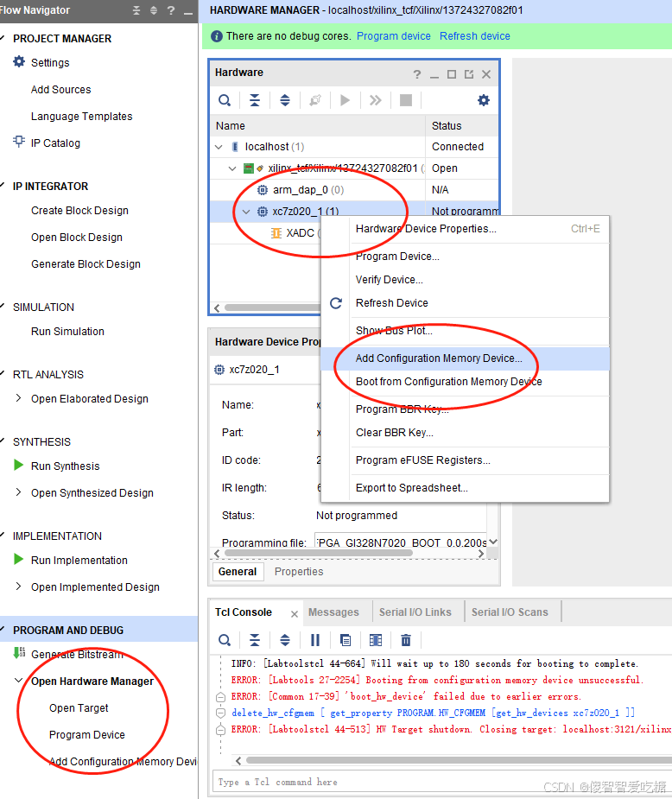Click Run Simulation
672x799 pixels.
pos(67,331)
